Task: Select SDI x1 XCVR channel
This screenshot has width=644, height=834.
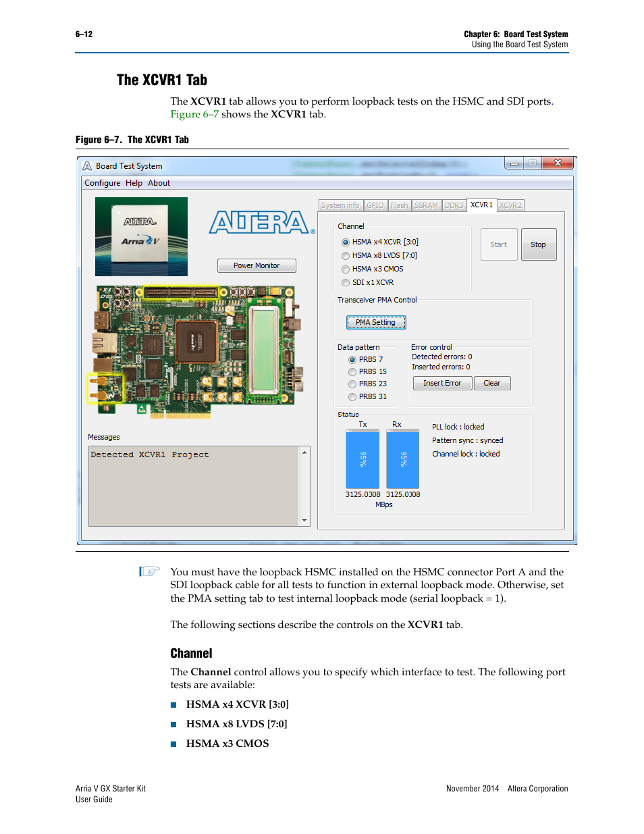Action: [x=345, y=283]
